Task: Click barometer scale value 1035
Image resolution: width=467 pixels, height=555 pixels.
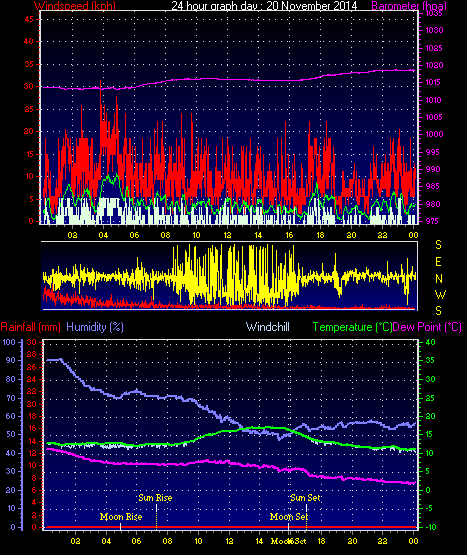Action: 434,13
